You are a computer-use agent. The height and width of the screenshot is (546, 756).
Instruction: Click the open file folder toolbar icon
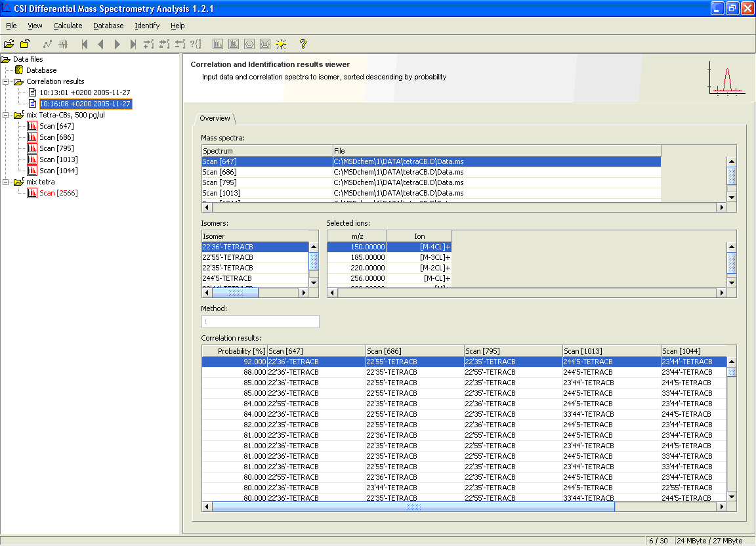(9, 44)
